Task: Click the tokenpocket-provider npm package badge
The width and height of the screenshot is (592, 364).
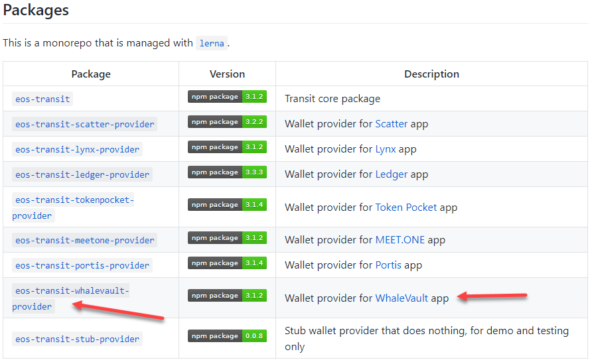Action: (x=227, y=205)
